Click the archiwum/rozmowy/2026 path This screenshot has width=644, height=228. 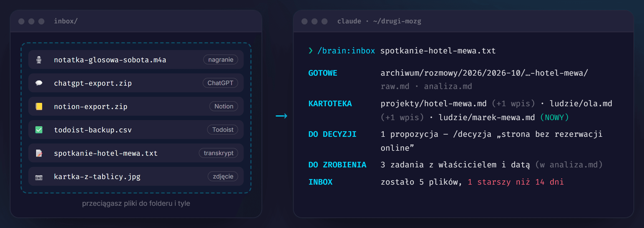coord(484,73)
